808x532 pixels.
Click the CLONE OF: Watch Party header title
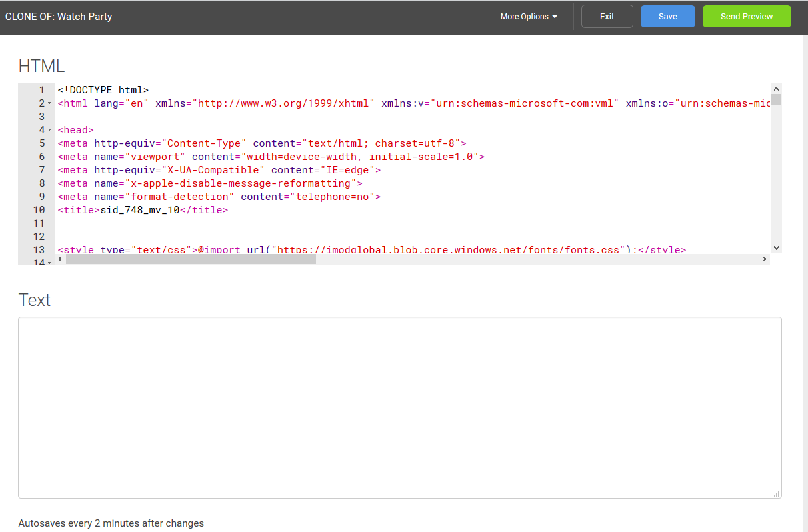pyautogui.click(x=59, y=16)
